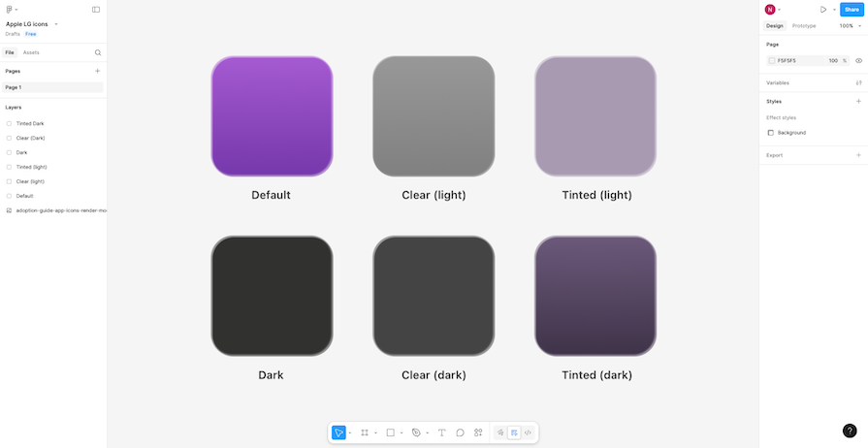Add an export setting with plus icon
868x448 pixels.
point(858,155)
